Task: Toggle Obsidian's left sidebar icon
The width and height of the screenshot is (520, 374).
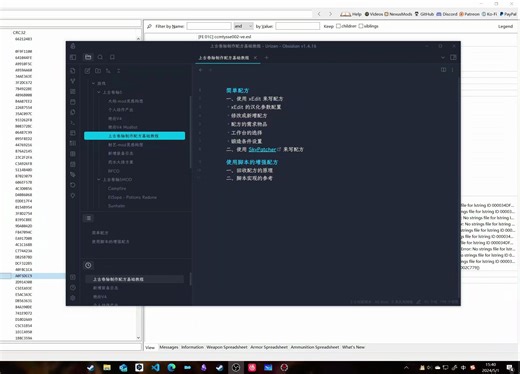Action: pyautogui.click(x=73, y=57)
